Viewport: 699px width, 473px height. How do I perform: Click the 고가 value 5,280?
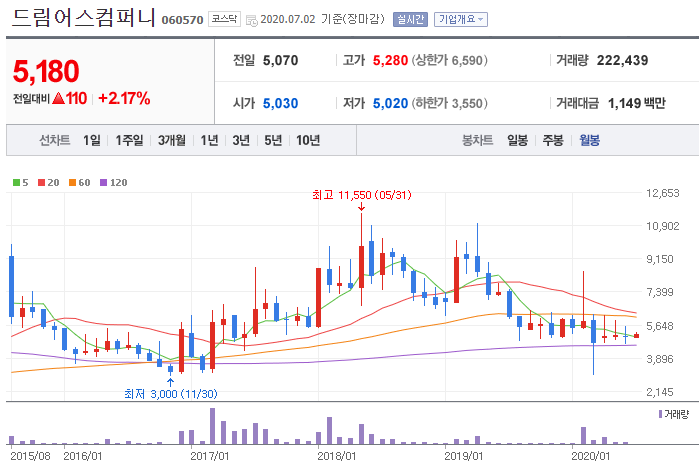(x=390, y=60)
